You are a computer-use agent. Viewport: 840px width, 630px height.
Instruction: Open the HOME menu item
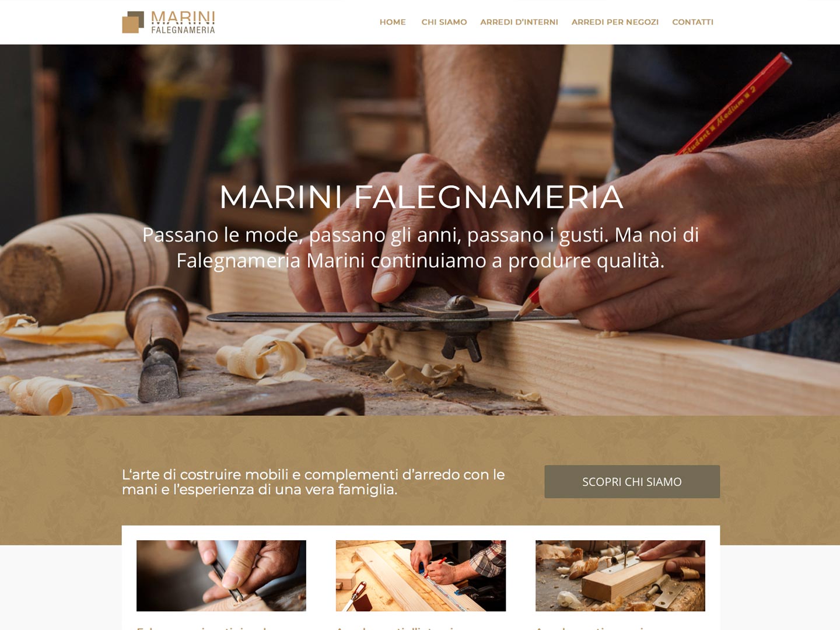click(x=393, y=22)
